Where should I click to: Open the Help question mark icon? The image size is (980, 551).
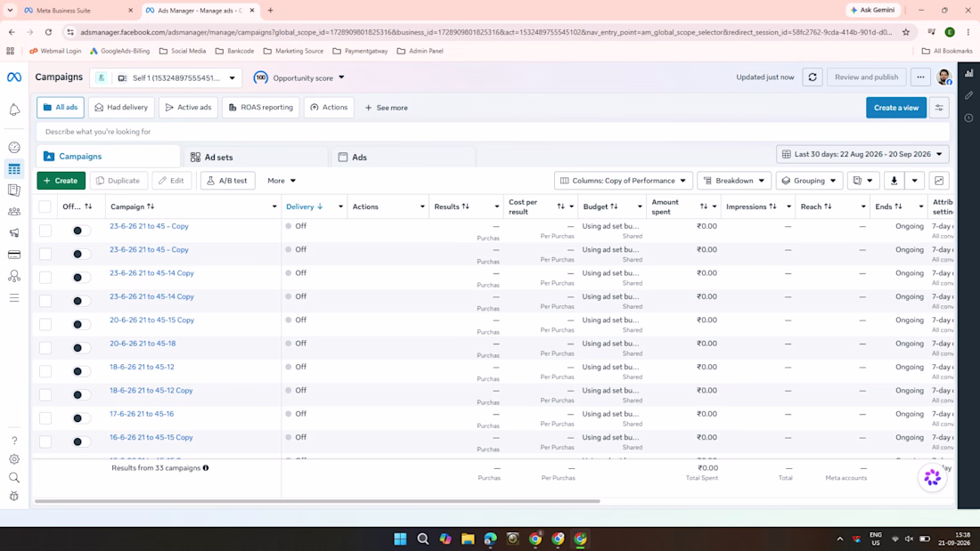coord(13,441)
